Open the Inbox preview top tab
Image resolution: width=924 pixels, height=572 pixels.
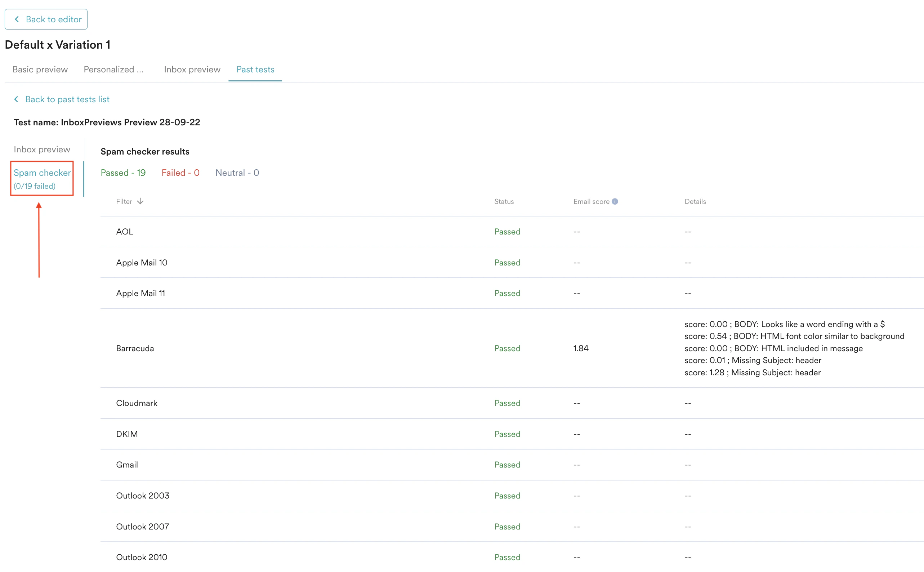click(x=192, y=69)
